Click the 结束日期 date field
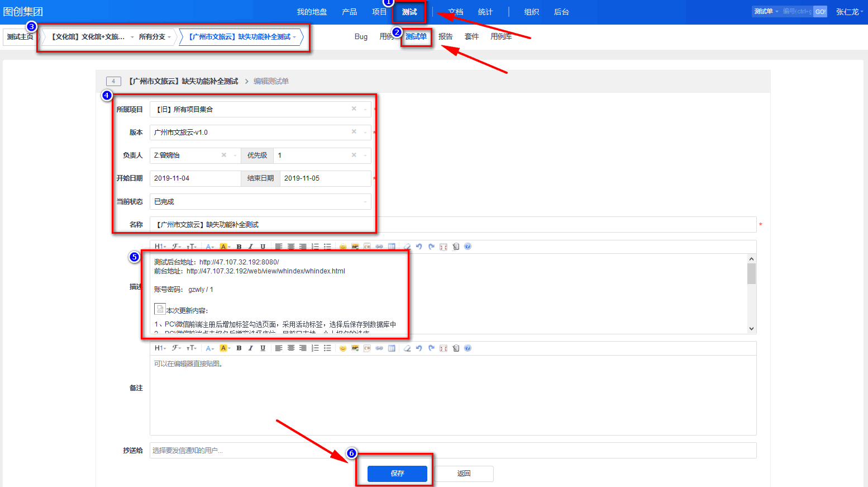This screenshot has width=868, height=487. click(326, 178)
